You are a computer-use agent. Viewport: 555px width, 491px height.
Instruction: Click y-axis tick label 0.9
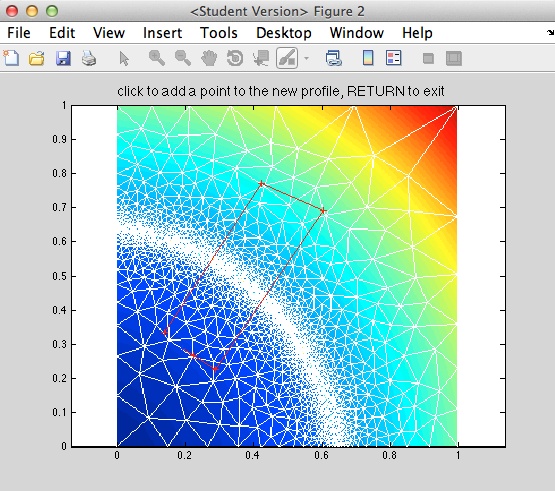click(x=59, y=139)
